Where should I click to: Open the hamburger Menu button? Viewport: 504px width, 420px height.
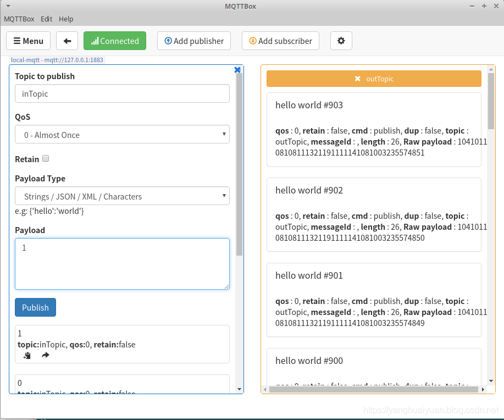[28, 41]
